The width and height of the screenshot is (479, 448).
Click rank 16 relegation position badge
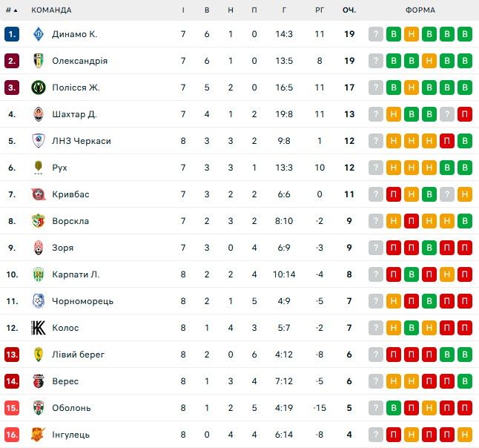[12, 435]
